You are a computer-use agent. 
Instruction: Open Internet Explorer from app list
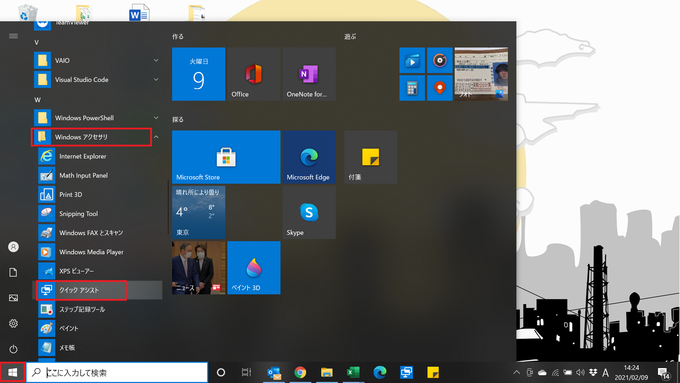click(98, 156)
